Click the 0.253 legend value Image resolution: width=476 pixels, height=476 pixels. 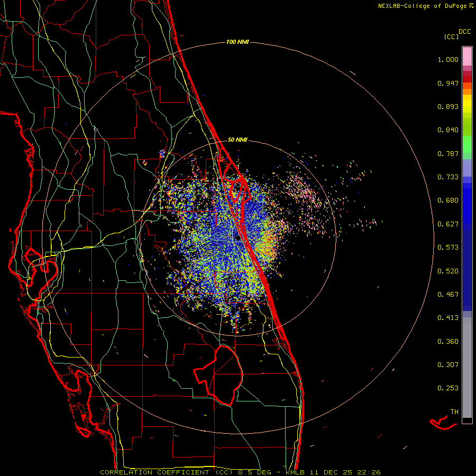pos(448,388)
